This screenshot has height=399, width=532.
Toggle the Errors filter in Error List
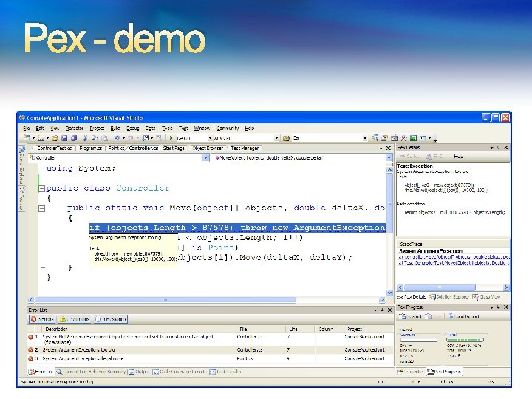(42, 319)
